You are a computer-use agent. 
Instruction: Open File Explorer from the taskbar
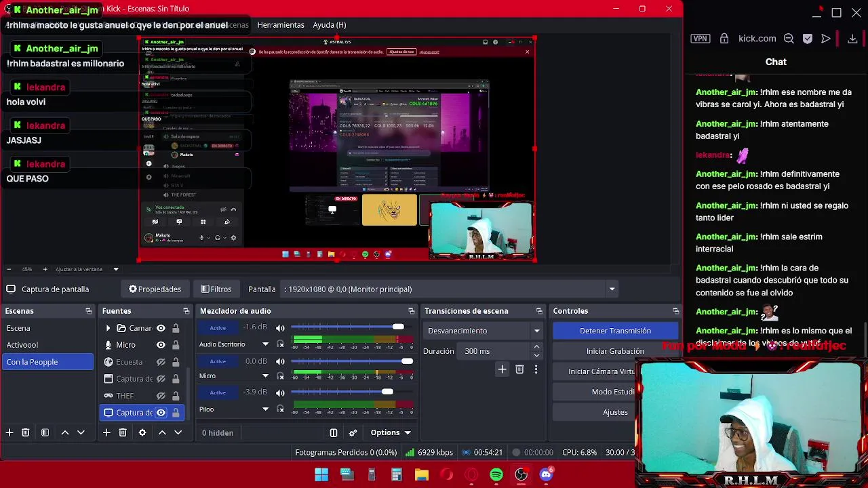[422, 474]
